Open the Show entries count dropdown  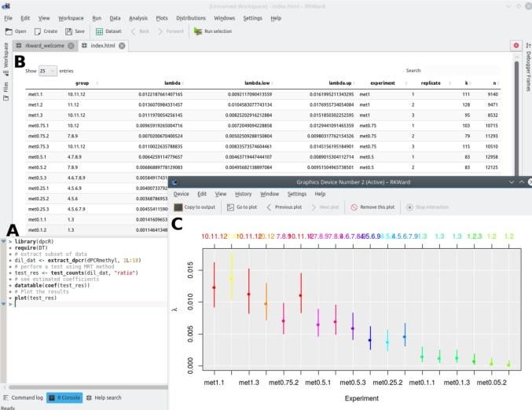47,71
